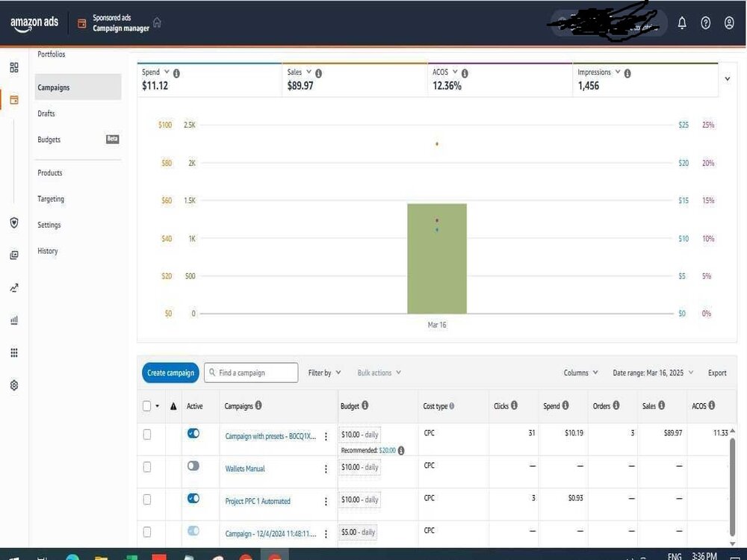Open Drafts in the side menu
Screen dimensions: 747x560
coord(46,113)
